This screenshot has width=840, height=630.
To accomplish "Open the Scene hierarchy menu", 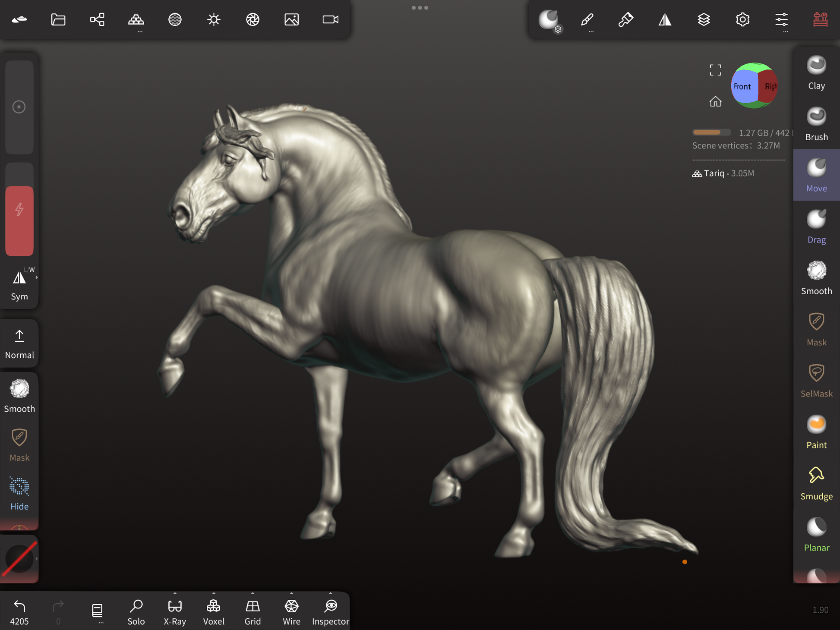I will click(97, 19).
